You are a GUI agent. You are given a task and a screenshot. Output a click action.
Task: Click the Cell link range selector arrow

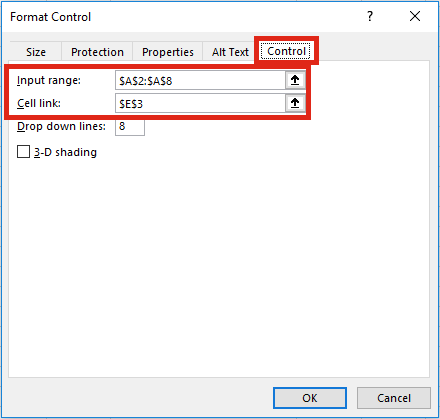(x=295, y=103)
